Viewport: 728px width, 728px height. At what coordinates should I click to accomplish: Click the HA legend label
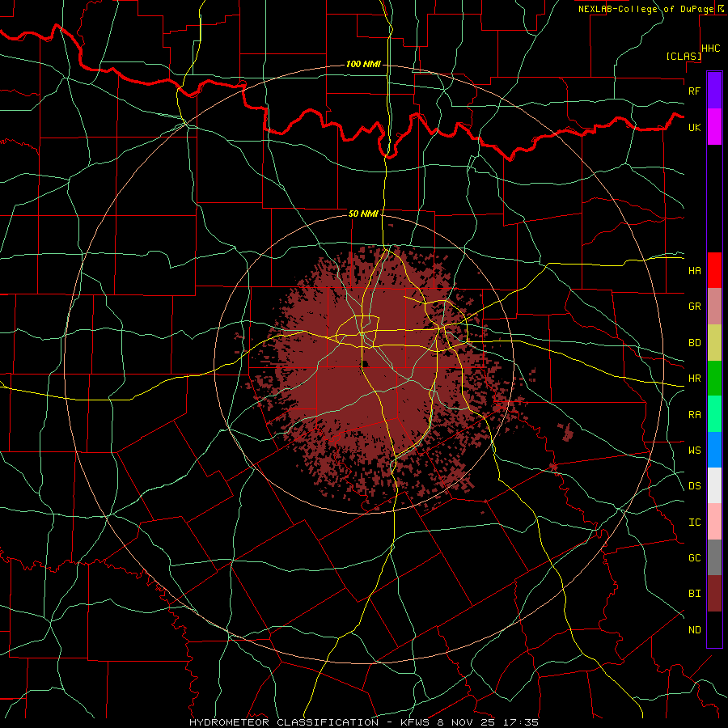(x=695, y=271)
